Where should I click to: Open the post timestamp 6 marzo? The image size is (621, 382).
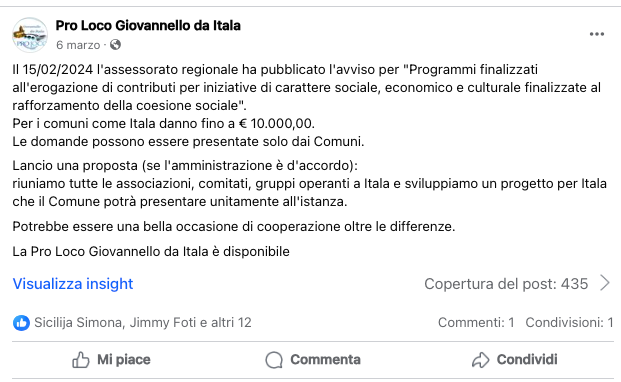click(78, 45)
